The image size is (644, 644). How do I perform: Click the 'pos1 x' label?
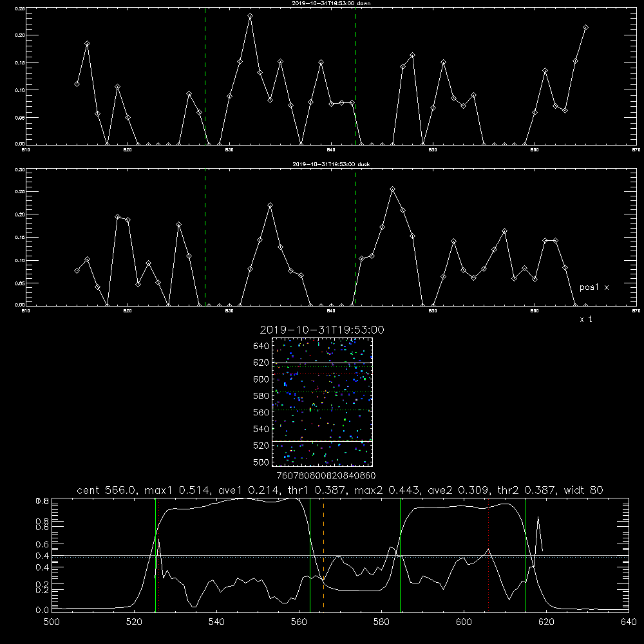click(594, 287)
